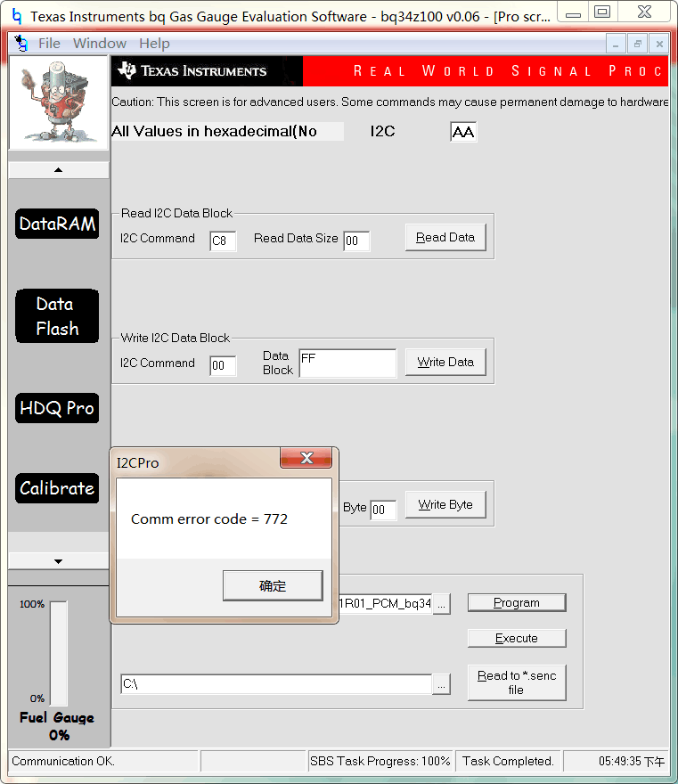The width and height of the screenshot is (678, 784).
Task: Open the Data Flash screen
Action: [57, 316]
